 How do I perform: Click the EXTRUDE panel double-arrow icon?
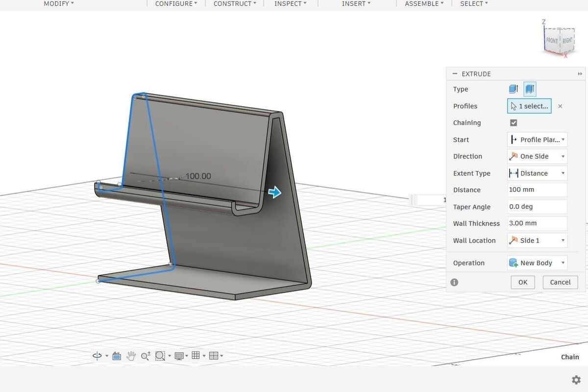[580, 74]
